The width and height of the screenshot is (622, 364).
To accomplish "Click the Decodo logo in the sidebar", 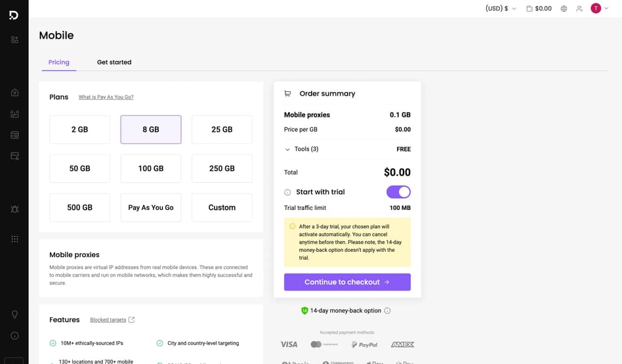I will pos(14,15).
